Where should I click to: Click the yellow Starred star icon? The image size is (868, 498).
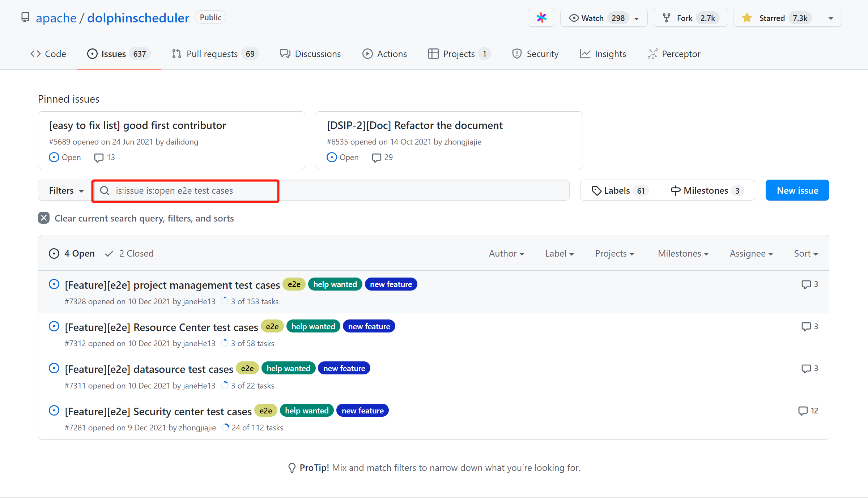[x=747, y=18]
